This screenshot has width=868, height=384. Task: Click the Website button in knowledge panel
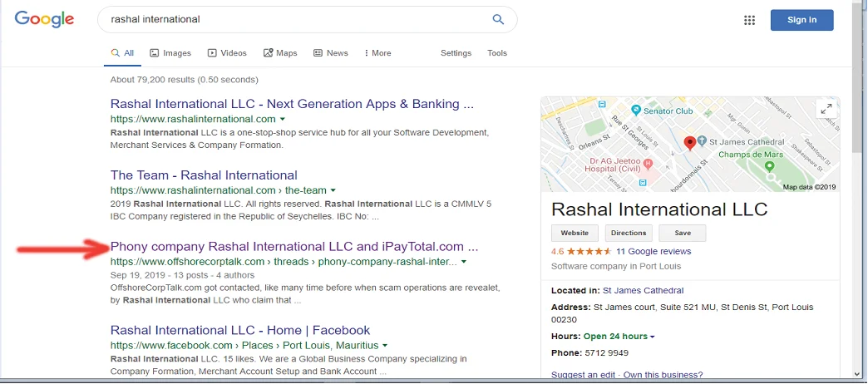575,233
